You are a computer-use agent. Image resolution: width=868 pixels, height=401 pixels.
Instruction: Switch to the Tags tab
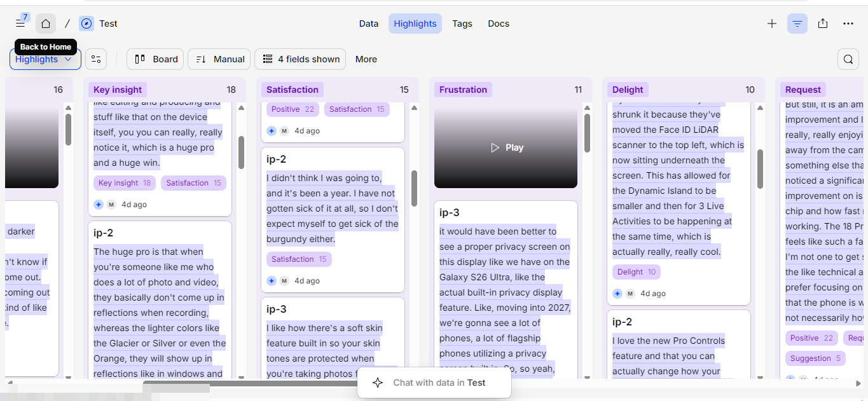[462, 24]
